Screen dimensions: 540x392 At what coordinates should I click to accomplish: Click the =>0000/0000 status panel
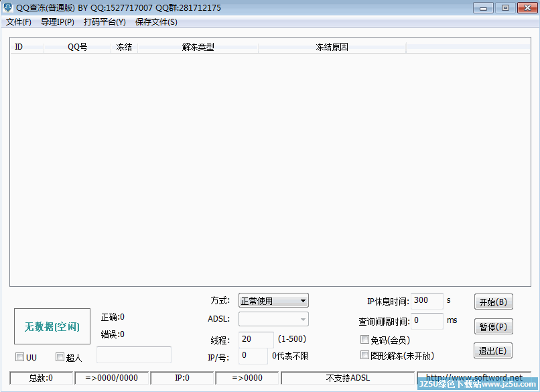(112, 378)
